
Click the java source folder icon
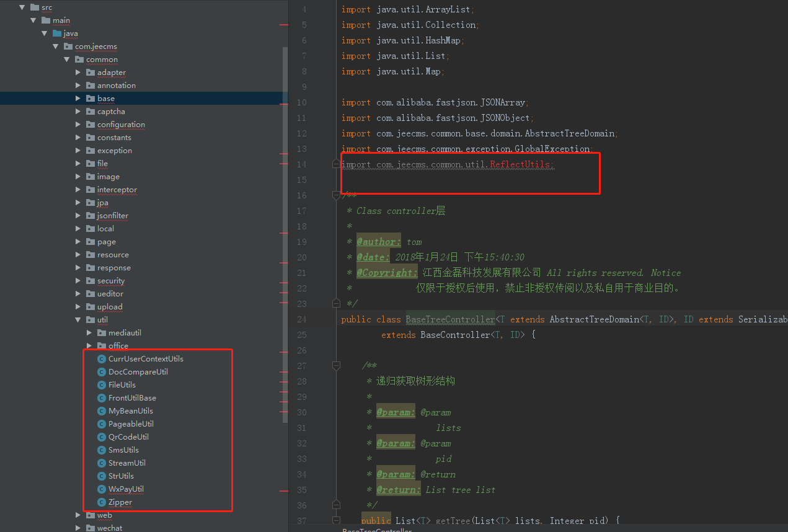click(57, 33)
